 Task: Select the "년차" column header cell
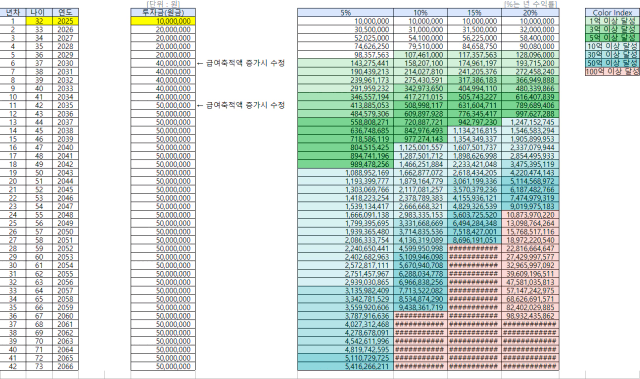click(x=13, y=13)
